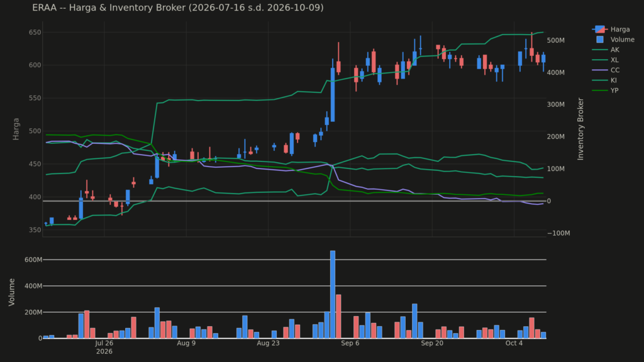Click the 300M inventory axis label
Image resolution: width=644 pixels, height=362 pixels.
pyautogui.click(x=556, y=104)
